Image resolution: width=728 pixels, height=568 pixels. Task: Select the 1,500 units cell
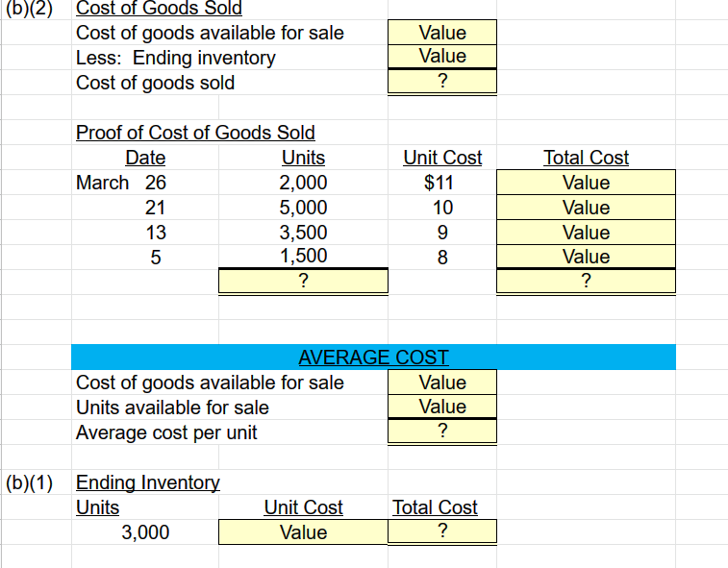click(x=303, y=257)
